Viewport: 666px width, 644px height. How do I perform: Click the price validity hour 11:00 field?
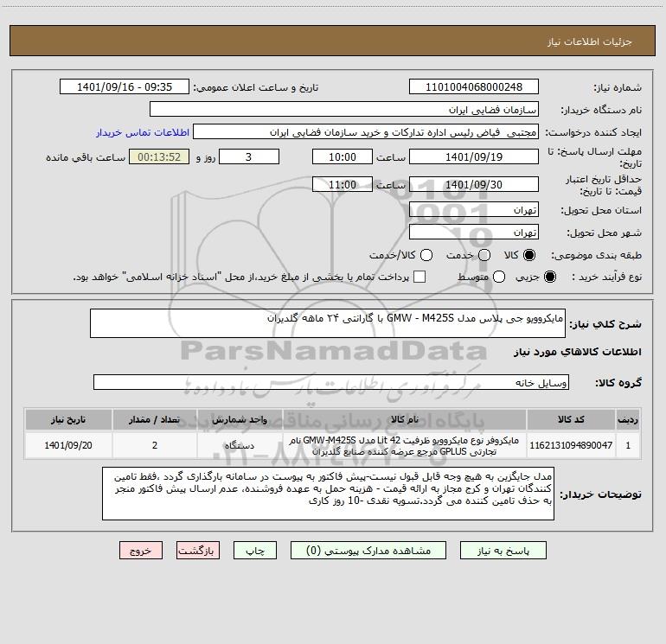(x=343, y=184)
